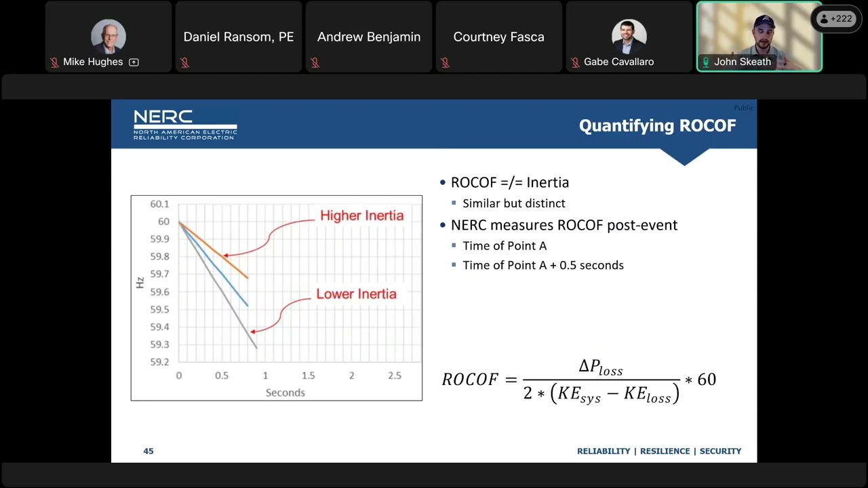Click share indicator icon beside Mike Hughes
868x488 pixels.
[134, 62]
